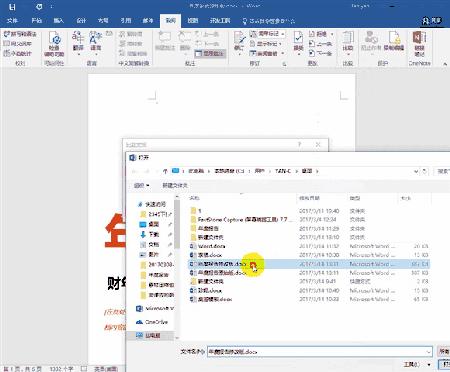Click the file name input field

pos(316,352)
